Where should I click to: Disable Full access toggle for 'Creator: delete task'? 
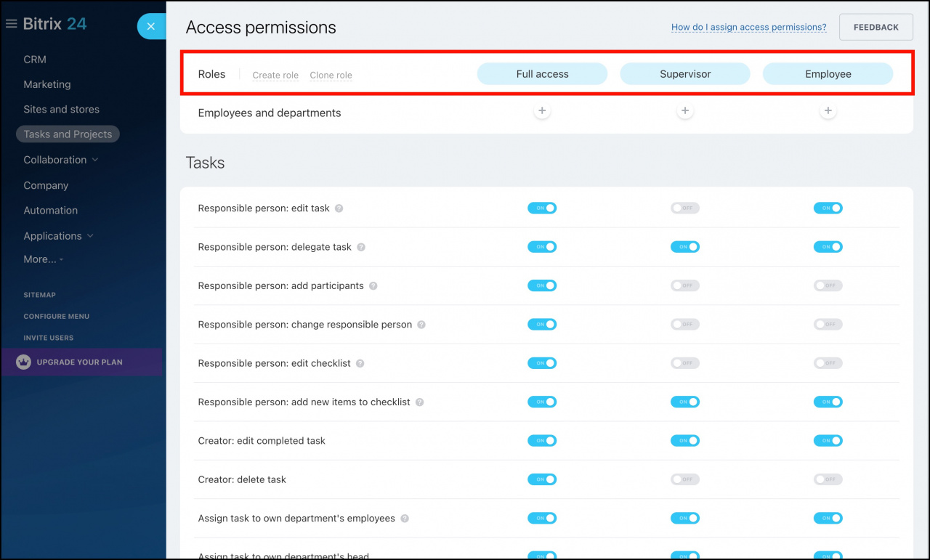(542, 479)
